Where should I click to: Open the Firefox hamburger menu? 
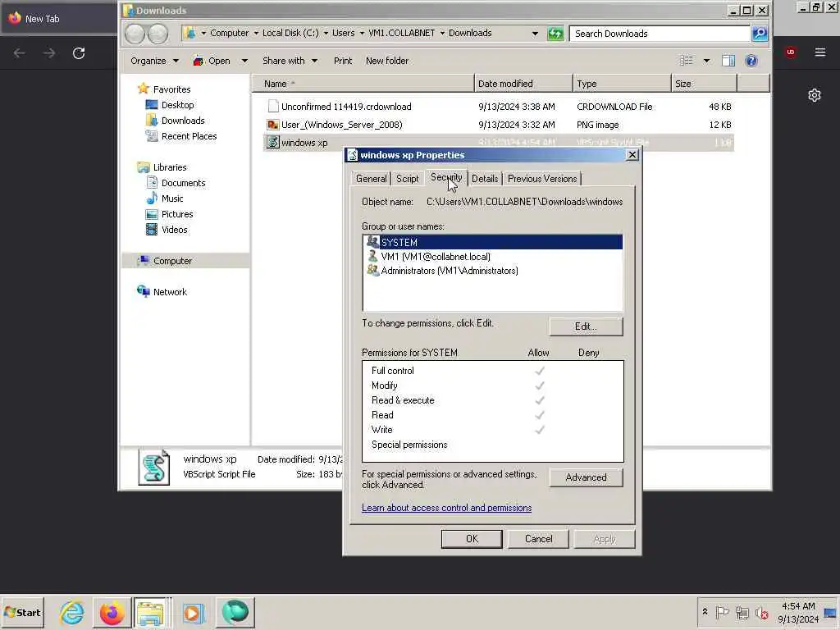(x=820, y=52)
